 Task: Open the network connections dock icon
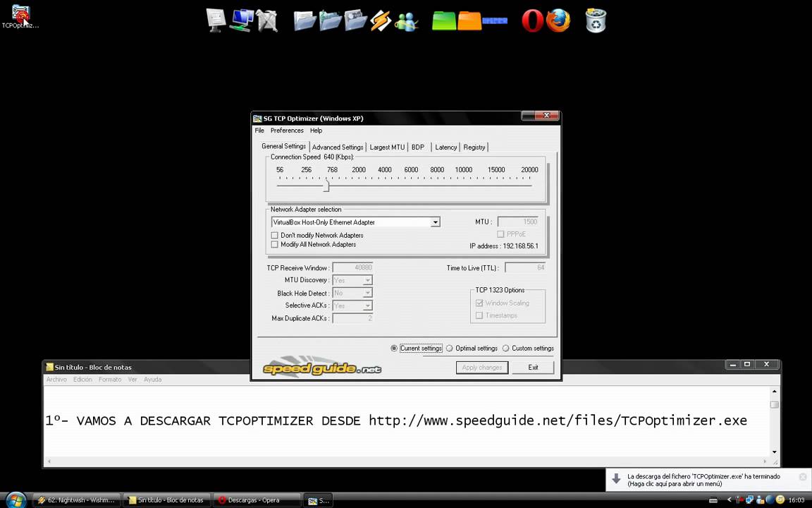tap(242, 20)
